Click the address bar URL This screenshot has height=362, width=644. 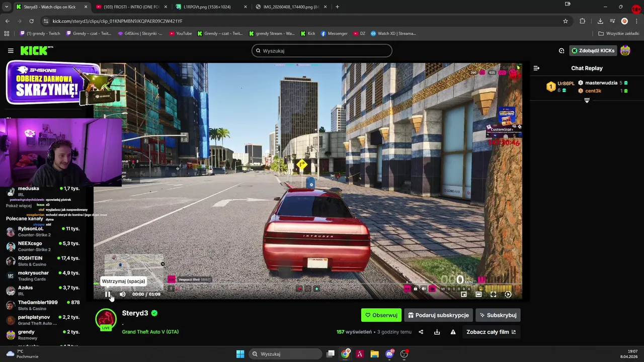tap(117, 21)
